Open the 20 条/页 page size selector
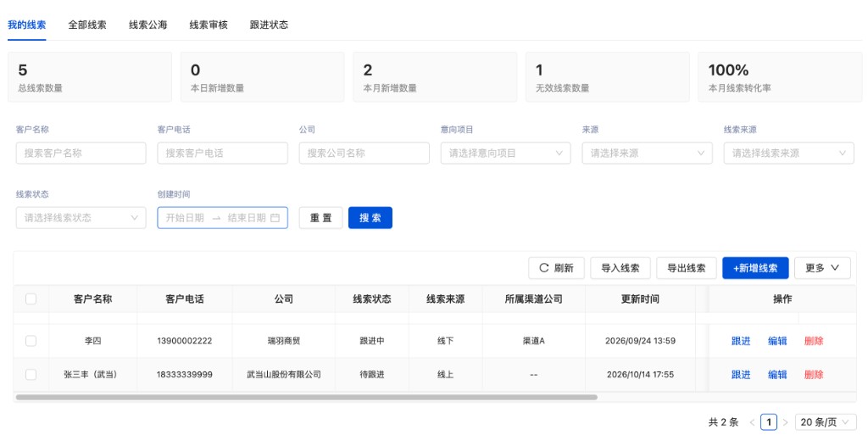The height and width of the screenshot is (441, 868). click(824, 422)
